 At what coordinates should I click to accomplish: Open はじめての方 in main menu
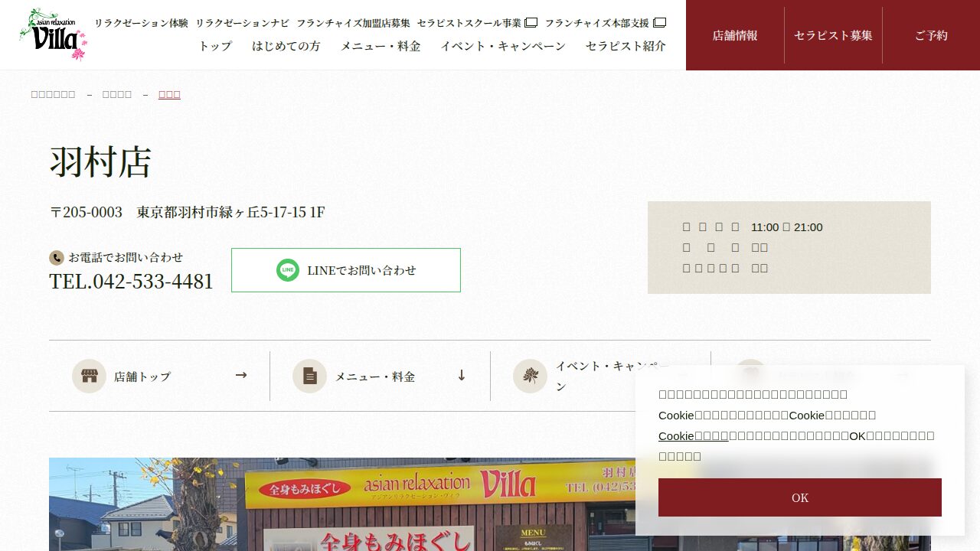[286, 46]
